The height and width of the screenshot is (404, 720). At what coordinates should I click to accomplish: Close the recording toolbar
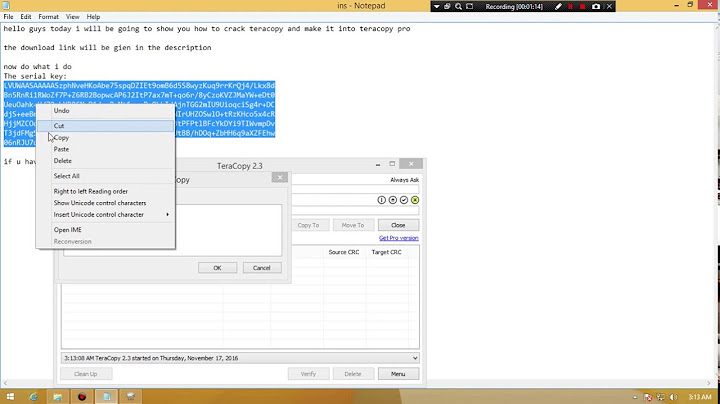[609, 6]
